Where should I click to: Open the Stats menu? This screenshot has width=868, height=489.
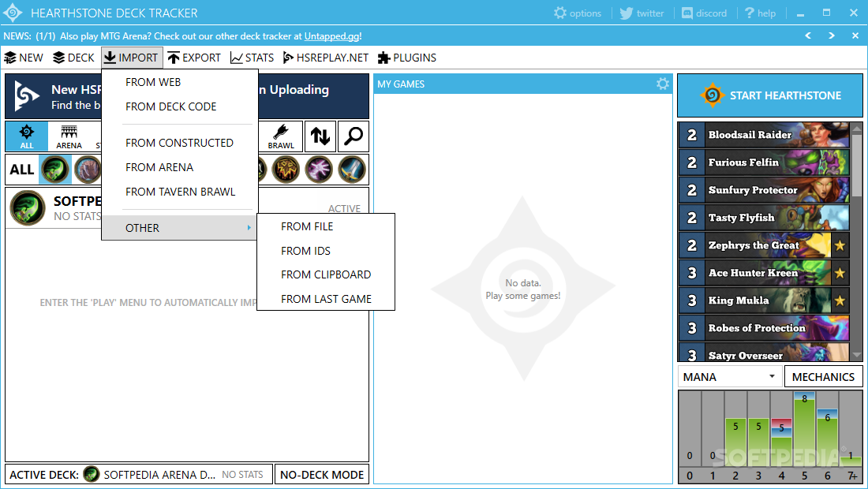pos(252,58)
